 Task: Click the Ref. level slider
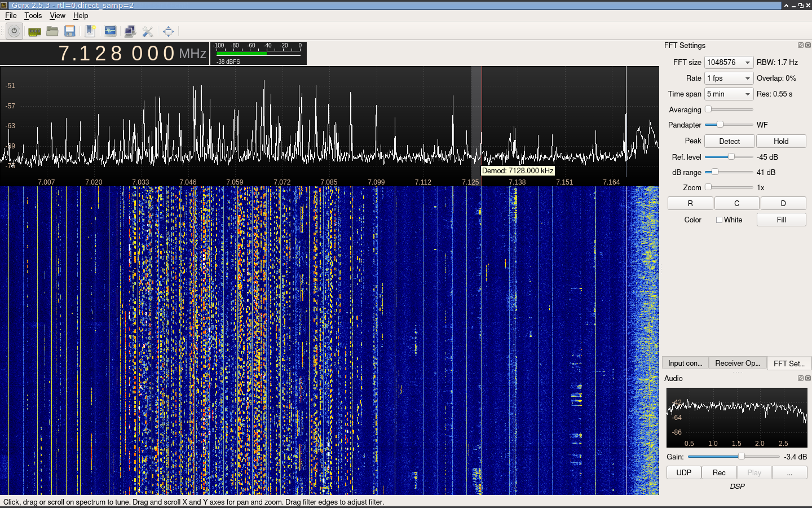click(x=729, y=157)
